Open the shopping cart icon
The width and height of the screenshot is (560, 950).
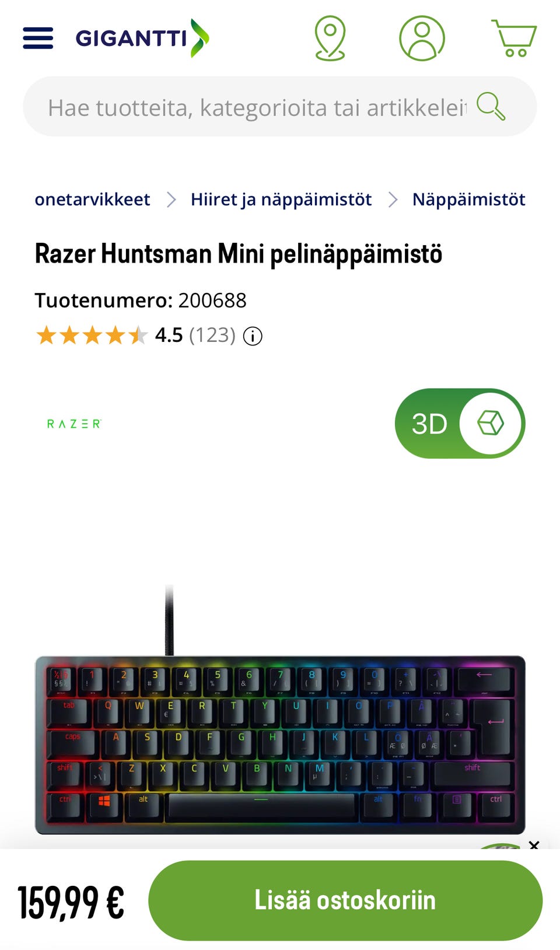point(514,39)
